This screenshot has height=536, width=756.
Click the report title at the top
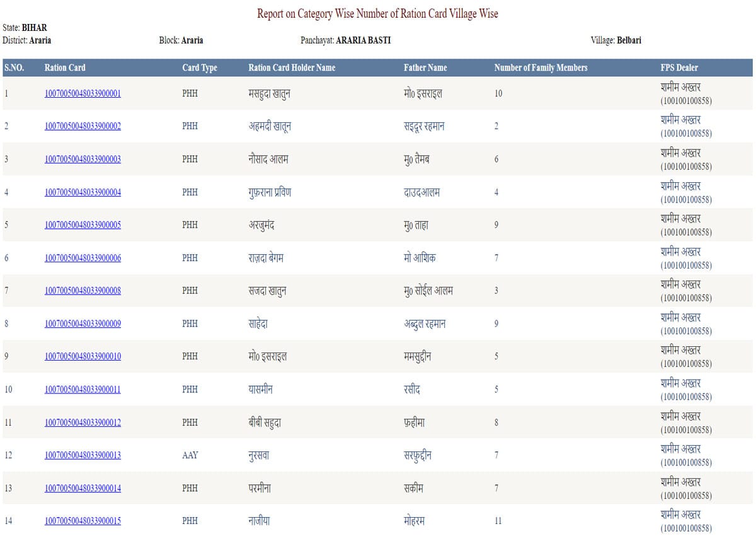coord(376,13)
